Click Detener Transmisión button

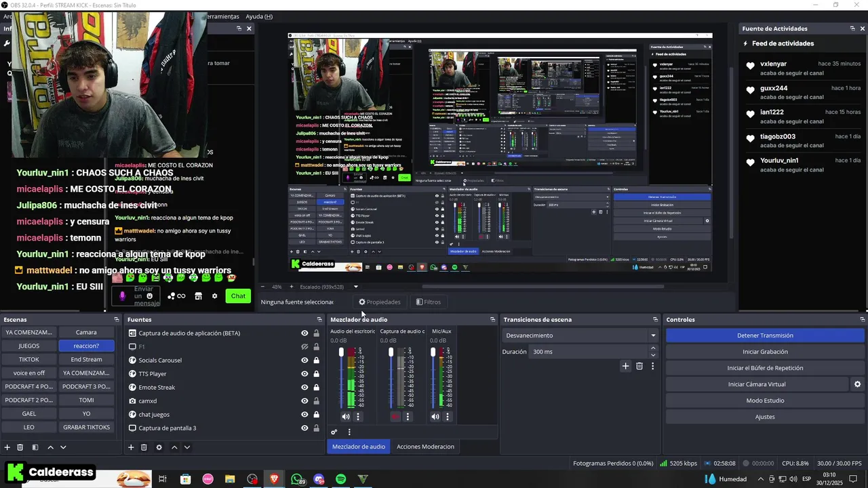765,335
